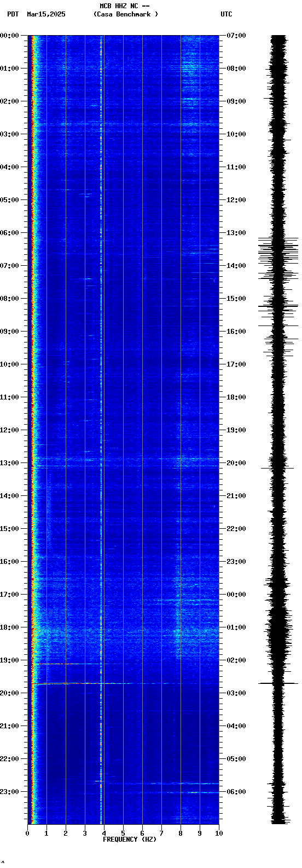Click the 16:00 UTC time label
302x868 pixels.
tap(236, 332)
